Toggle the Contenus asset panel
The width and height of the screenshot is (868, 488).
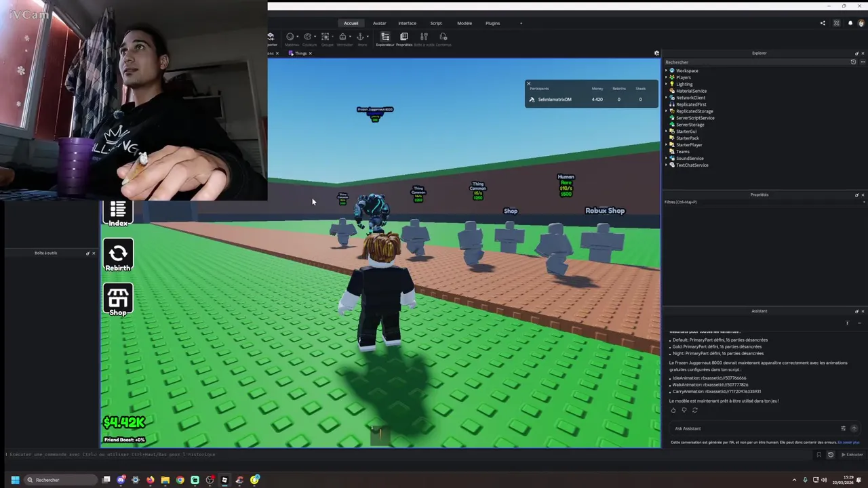(443, 39)
